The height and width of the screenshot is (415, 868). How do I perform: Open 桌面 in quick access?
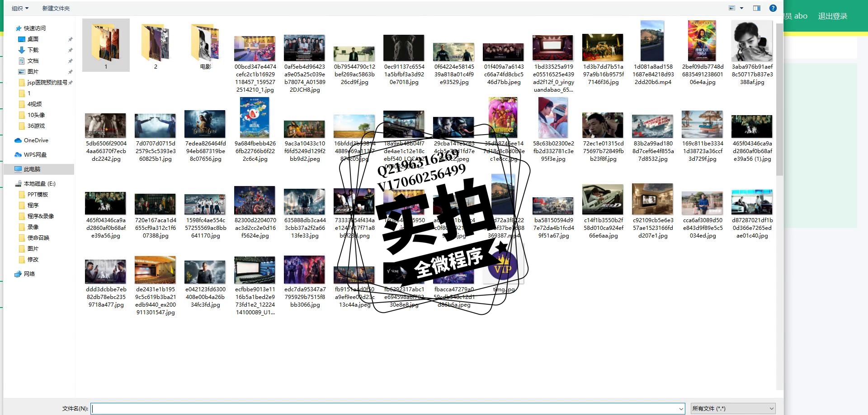click(x=33, y=39)
